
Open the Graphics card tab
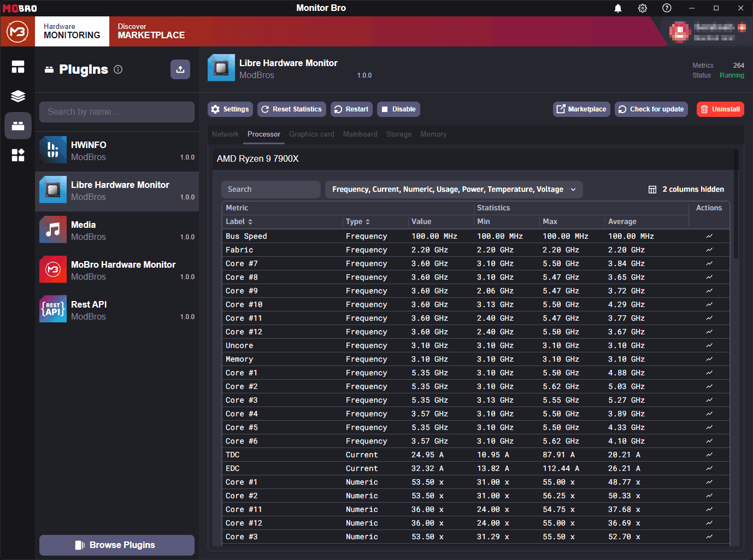(x=311, y=134)
